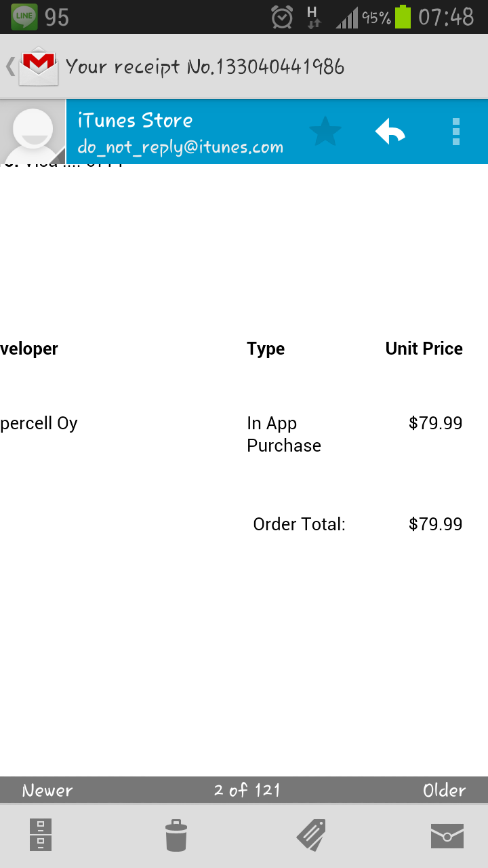Tap the LINE notification icon

tap(24, 16)
